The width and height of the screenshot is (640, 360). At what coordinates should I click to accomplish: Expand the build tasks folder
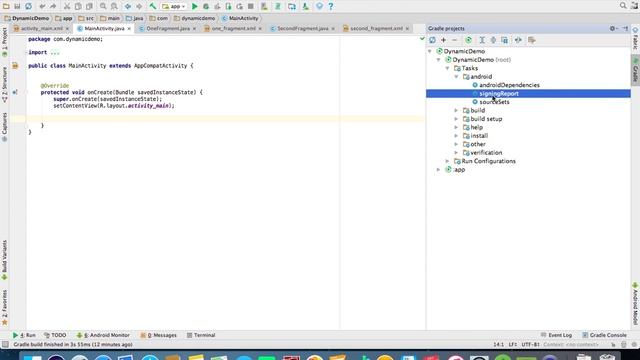[x=456, y=111]
